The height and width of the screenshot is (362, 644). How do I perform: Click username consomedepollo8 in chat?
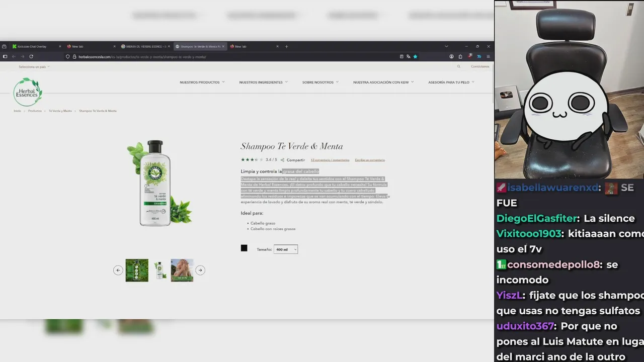point(554,264)
